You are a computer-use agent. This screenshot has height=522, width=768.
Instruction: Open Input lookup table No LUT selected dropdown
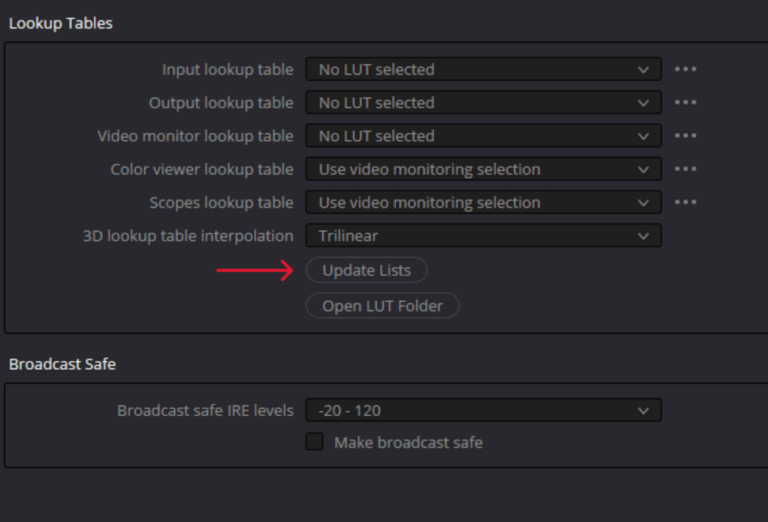(x=483, y=69)
